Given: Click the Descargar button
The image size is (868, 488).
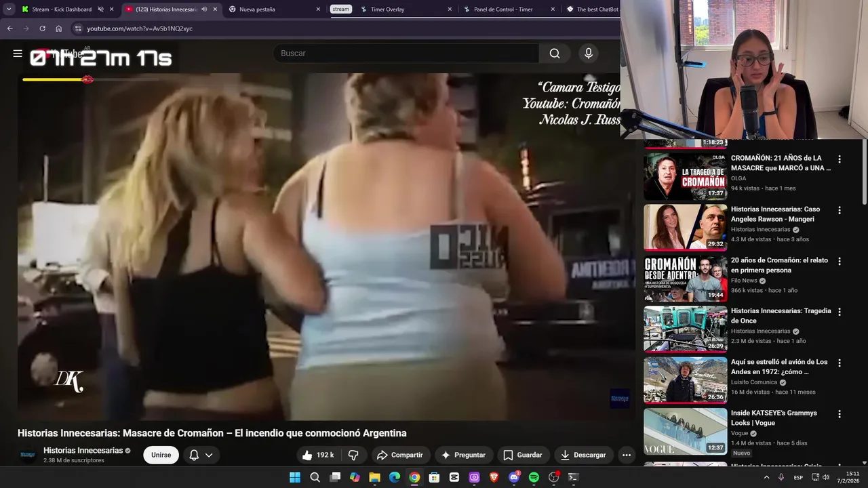Looking at the screenshot, I should [x=583, y=455].
